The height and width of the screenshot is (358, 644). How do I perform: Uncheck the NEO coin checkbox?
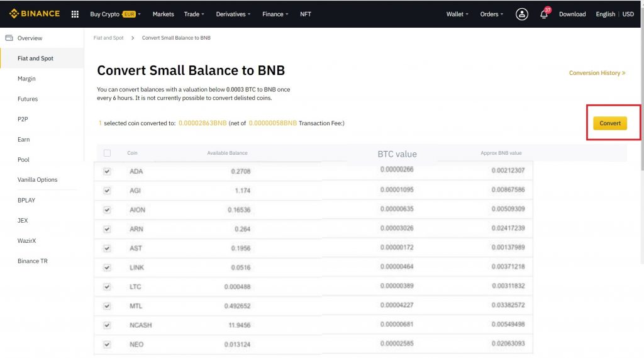[x=107, y=344]
